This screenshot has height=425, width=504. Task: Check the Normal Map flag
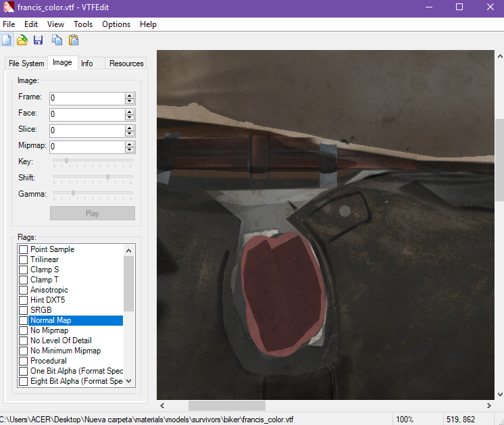pos(23,320)
